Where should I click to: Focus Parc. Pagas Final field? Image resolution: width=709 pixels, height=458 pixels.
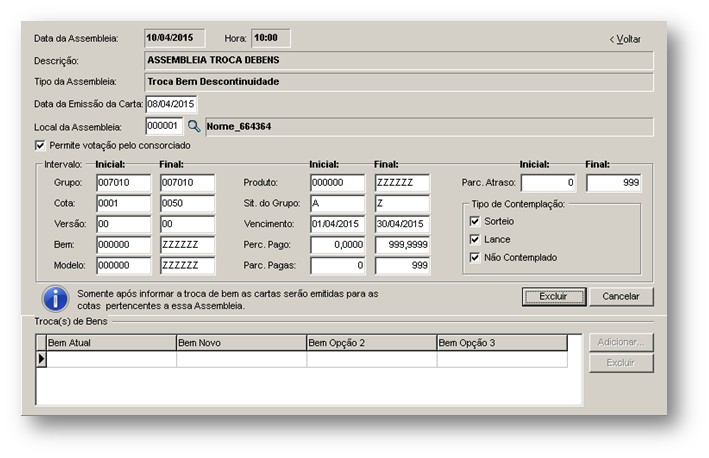point(402,266)
